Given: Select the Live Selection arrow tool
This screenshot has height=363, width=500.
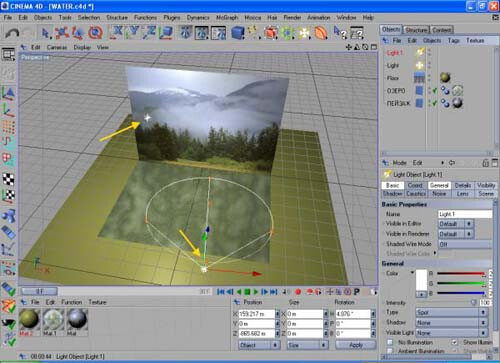Looking at the screenshot, I should tap(45, 33).
